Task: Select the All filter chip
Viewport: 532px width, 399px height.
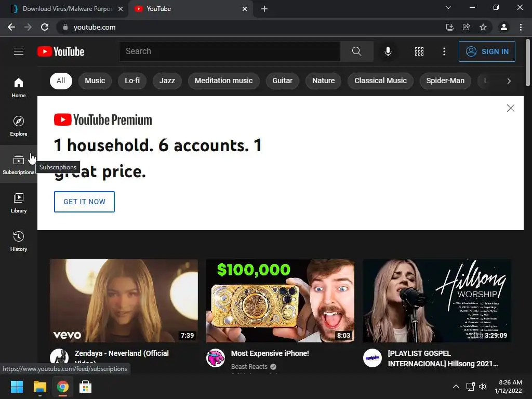Action: point(61,81)
